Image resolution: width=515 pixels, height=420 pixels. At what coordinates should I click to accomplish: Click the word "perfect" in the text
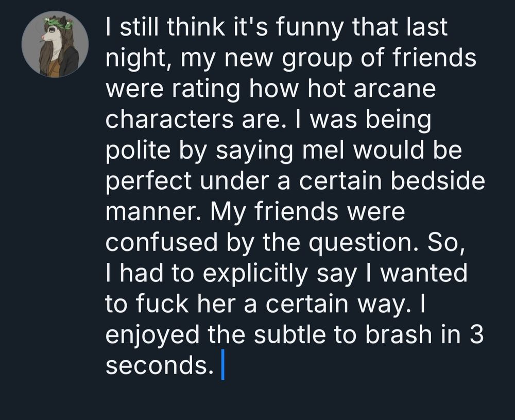(149, 181)
